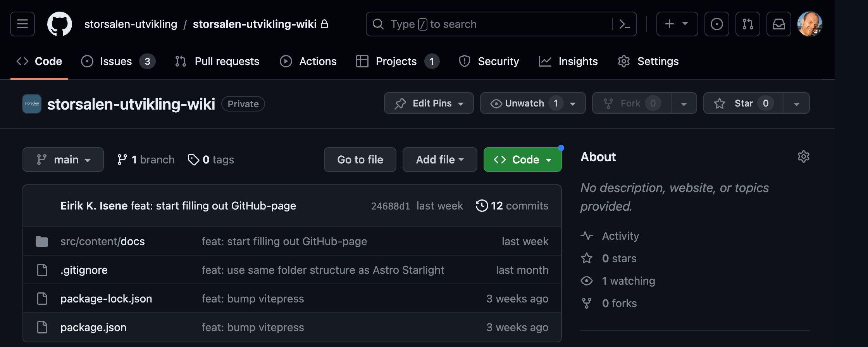Viewport: 868px width, 347px height.
Task: Star the repository
Action: coord(743,103)
